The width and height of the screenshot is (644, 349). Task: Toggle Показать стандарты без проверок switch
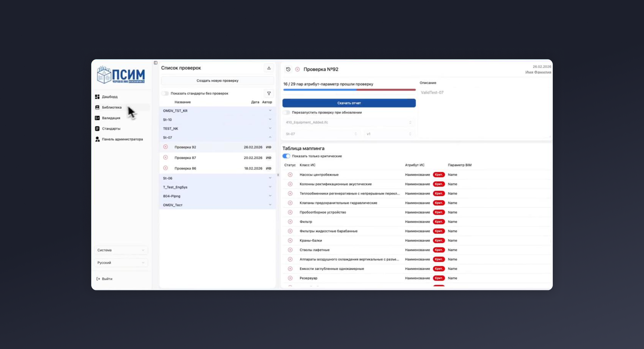click(165, 93)
